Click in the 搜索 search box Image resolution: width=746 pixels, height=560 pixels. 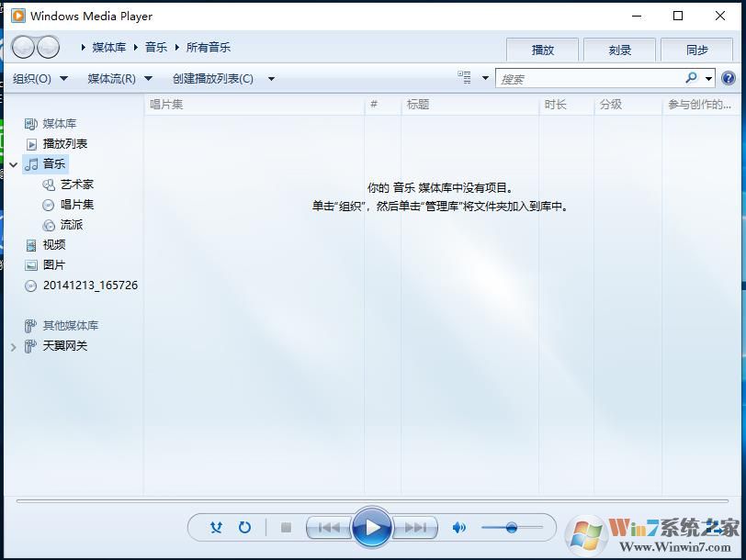[x=588, y=79]
